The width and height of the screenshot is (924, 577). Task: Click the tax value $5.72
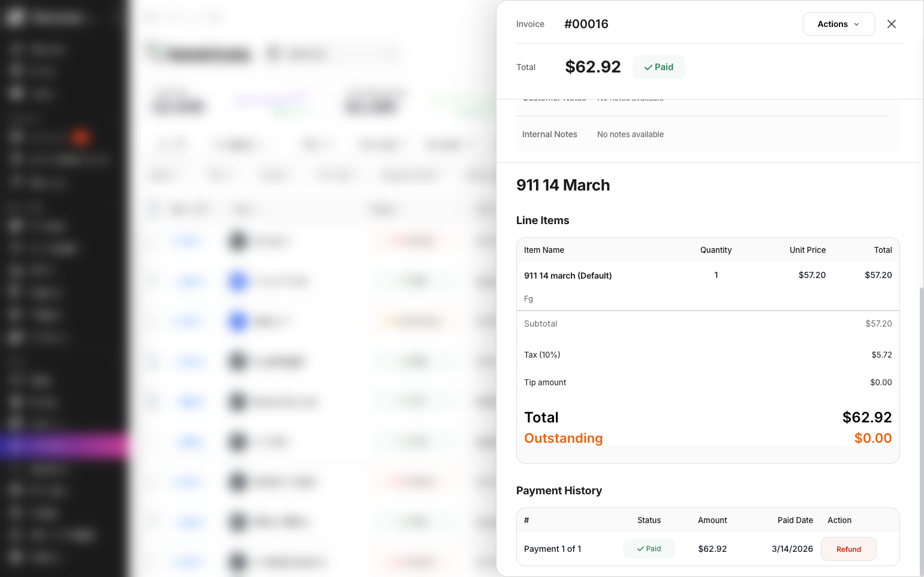click(881, 355)
